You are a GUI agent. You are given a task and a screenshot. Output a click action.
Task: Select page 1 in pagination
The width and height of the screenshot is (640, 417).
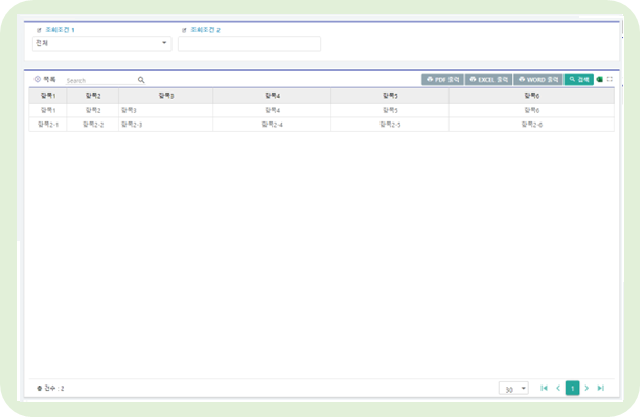pos(572,388)
